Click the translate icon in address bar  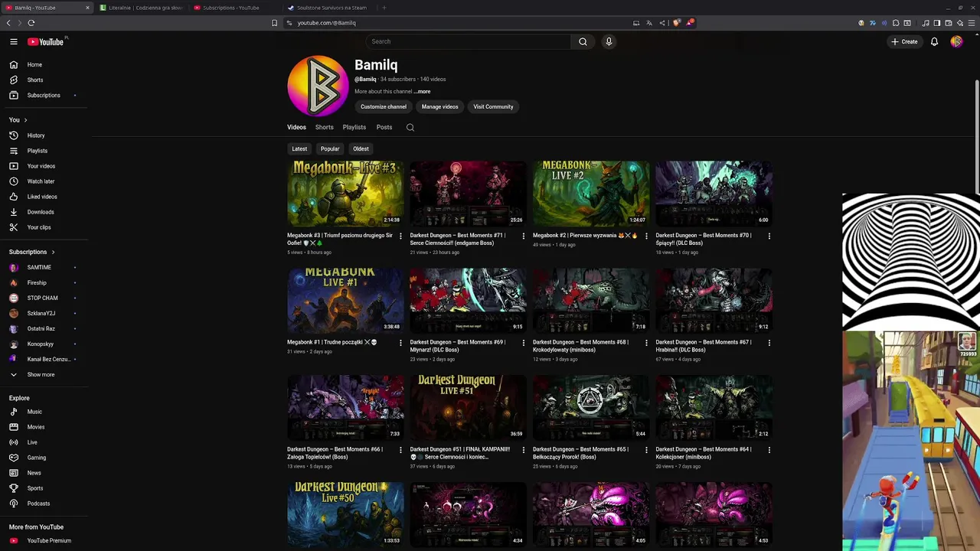tap(649, 23)
